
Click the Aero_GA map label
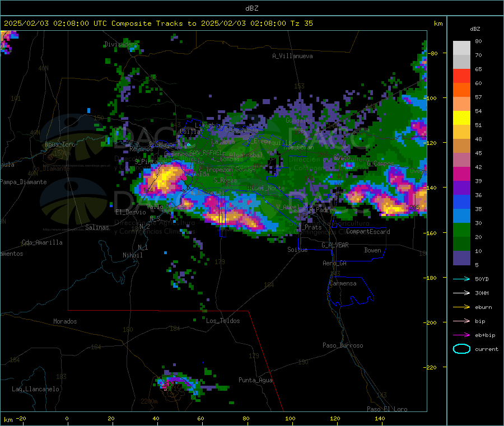pyautogui.click(x=334, y=263)
